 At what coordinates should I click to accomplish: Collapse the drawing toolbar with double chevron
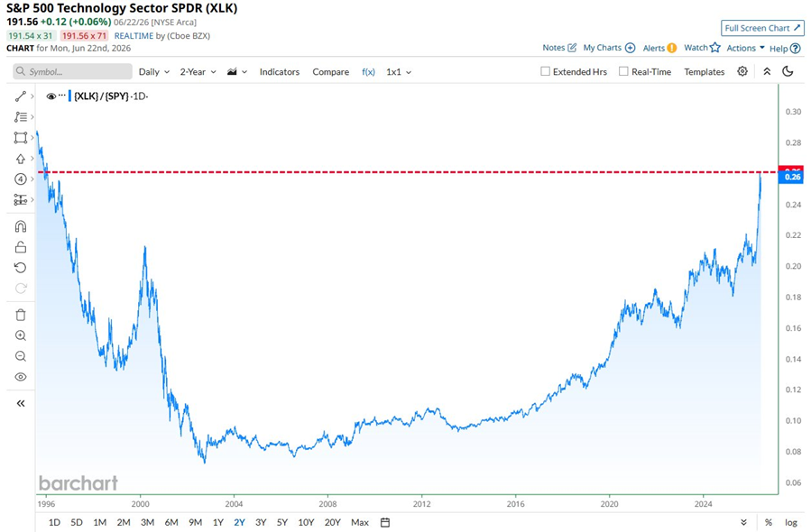click(20, 403)
